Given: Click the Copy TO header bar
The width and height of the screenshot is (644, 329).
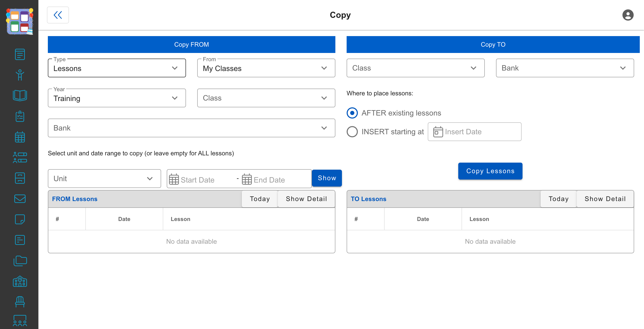Looking at the screenshot, I should tap(493, 45).
